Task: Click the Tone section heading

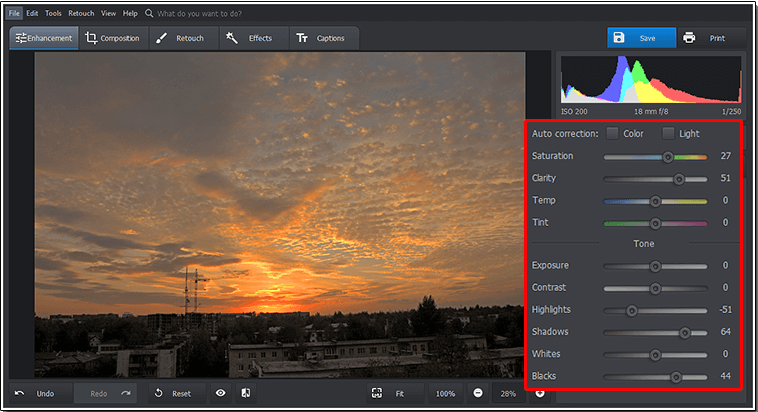Action: pos(644,244)
